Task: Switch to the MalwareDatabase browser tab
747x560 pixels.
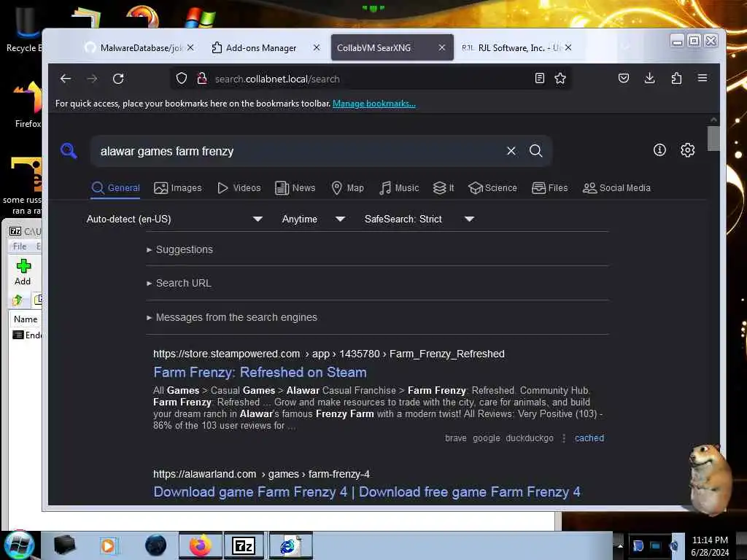Action: [134, 47]
